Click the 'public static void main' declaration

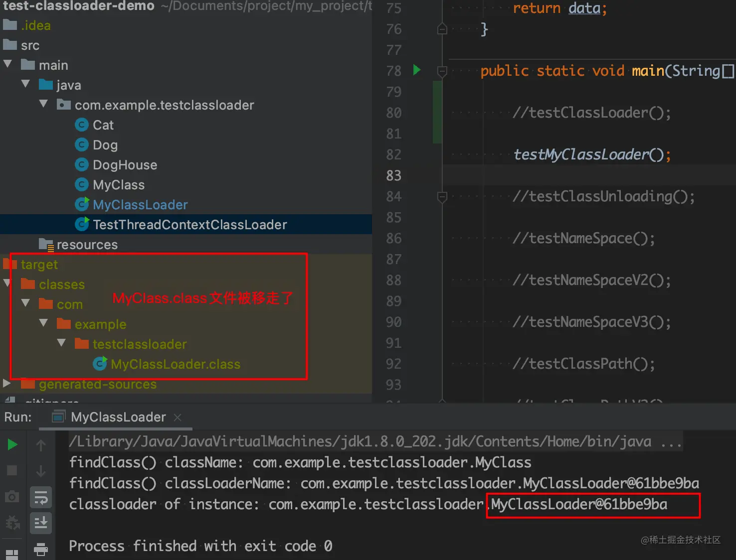(607, 71)
